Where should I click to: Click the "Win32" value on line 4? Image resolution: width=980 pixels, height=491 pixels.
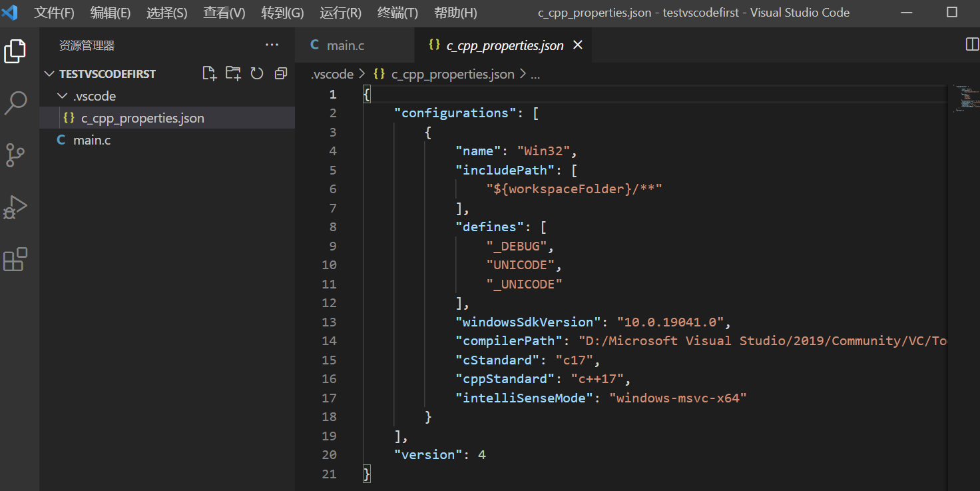(543, 151)
